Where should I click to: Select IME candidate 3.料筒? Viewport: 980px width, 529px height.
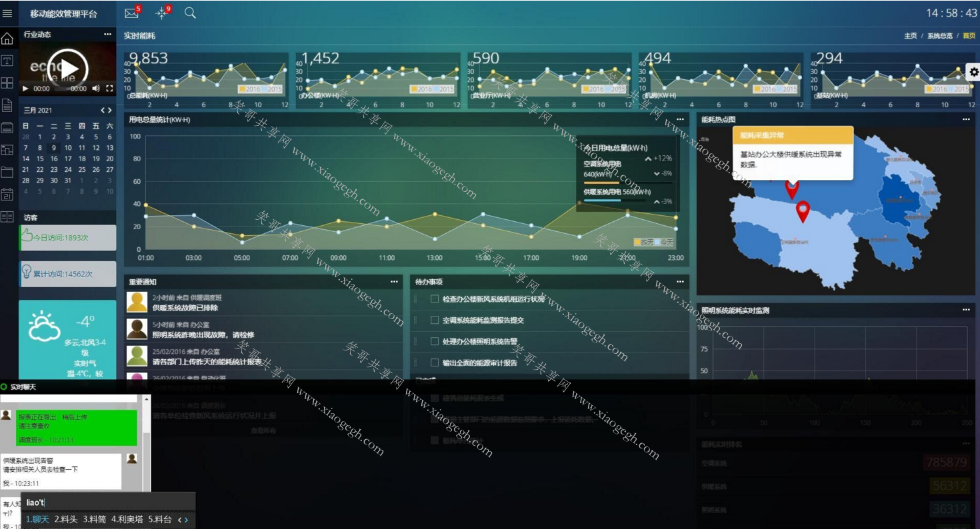(x=95, y=519)
